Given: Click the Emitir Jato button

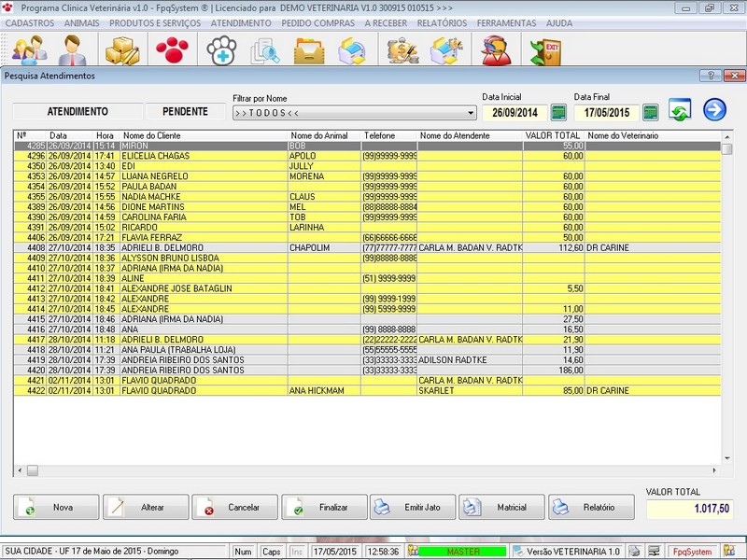Looking at the screenshot, I should 413,507.
